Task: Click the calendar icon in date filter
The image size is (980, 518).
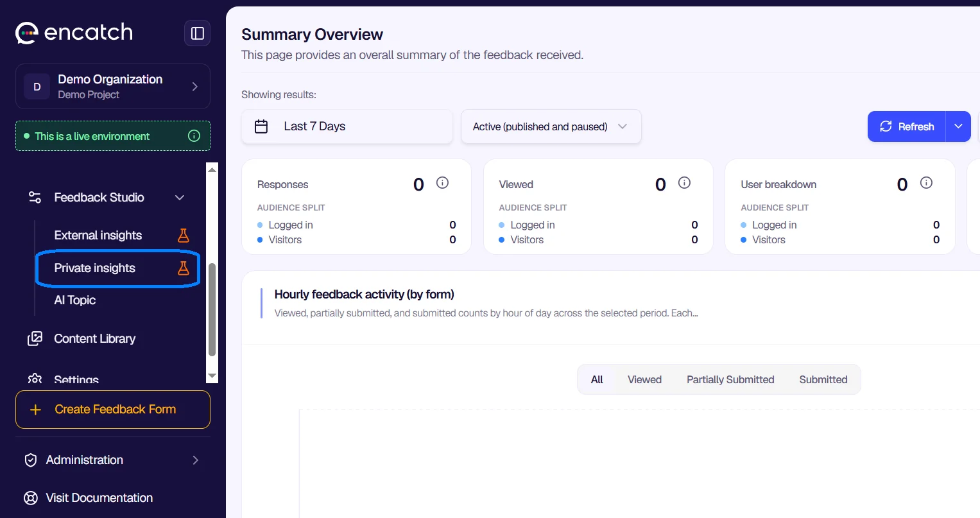Action: tap(261, 126)
